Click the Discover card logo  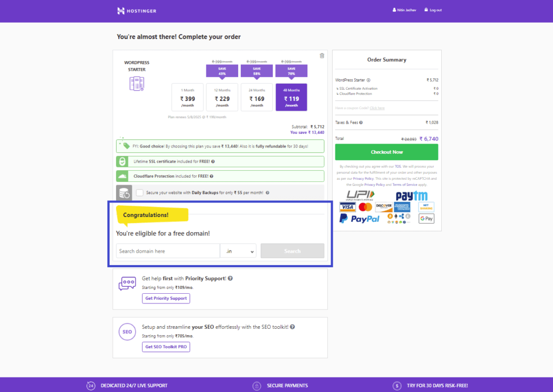(384, 207)
